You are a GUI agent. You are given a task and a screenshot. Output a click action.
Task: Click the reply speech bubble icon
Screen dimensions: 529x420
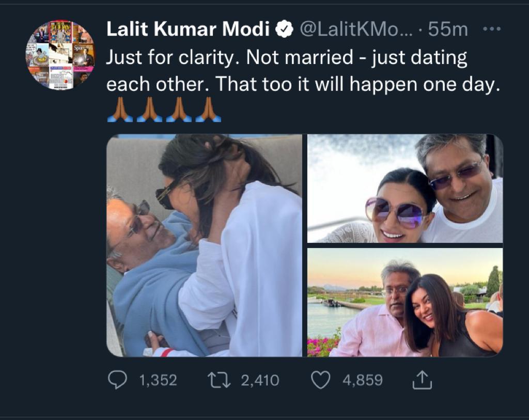(117, 381)
